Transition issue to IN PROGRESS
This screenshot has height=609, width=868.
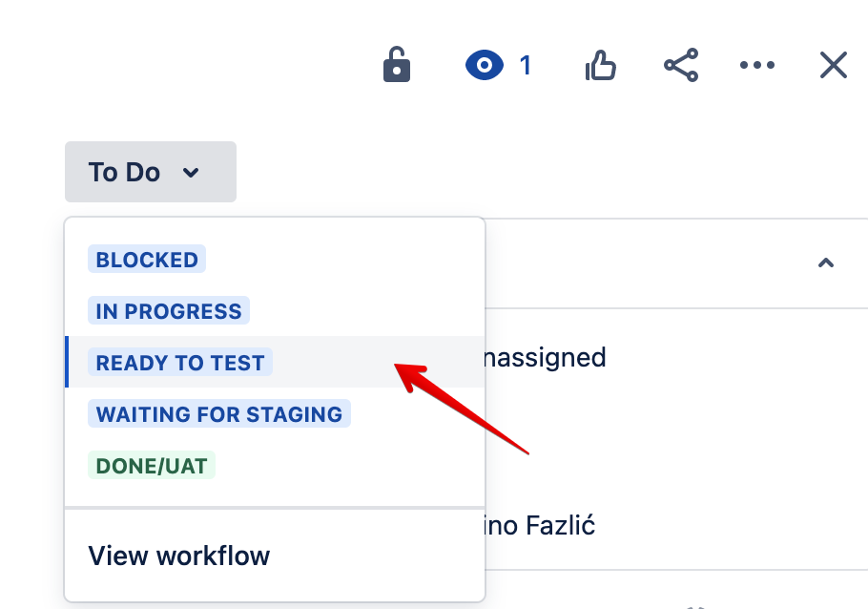(x=169, y=311)
